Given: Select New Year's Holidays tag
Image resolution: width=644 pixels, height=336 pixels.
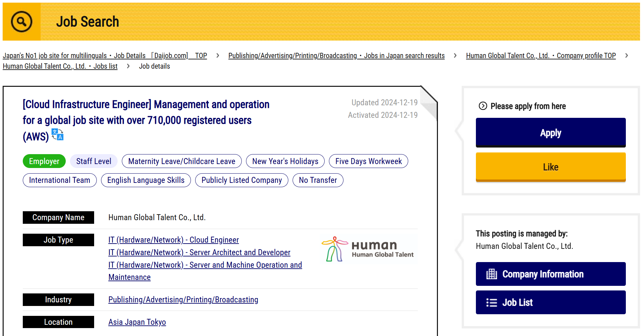Looking at the screenshot, I should pyautogui.click(x=285, y=161).
